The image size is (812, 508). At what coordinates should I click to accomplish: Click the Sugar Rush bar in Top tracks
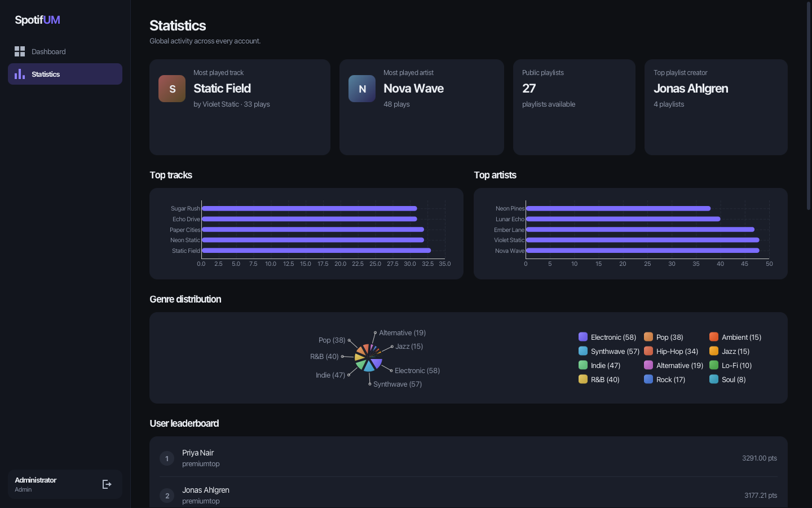pos(309,208)
